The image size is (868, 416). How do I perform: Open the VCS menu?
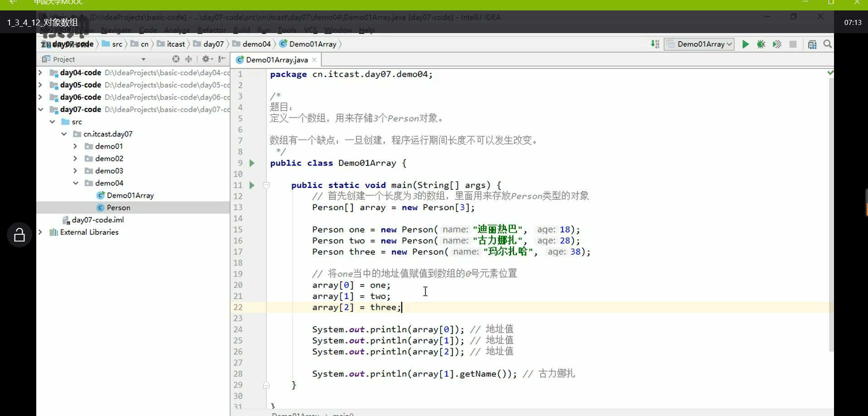coord(310,30)
